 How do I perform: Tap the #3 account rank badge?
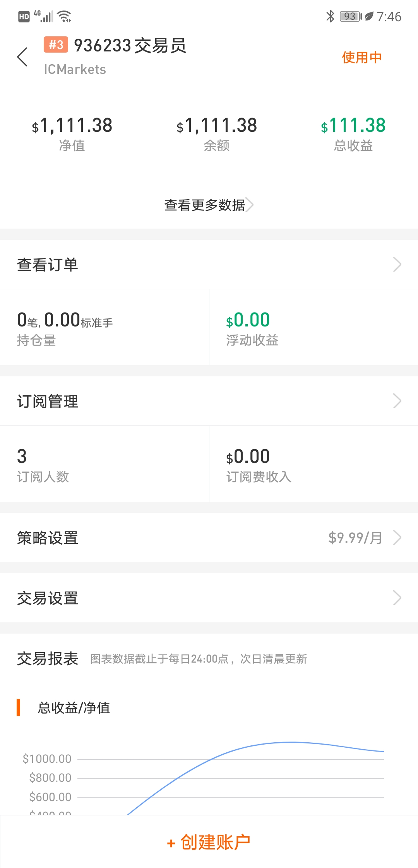coord(56,45)
